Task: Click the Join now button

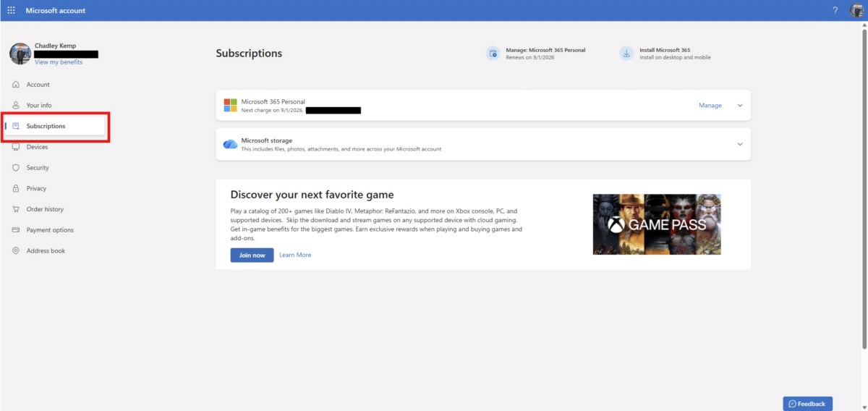Action: pos(252,255)
